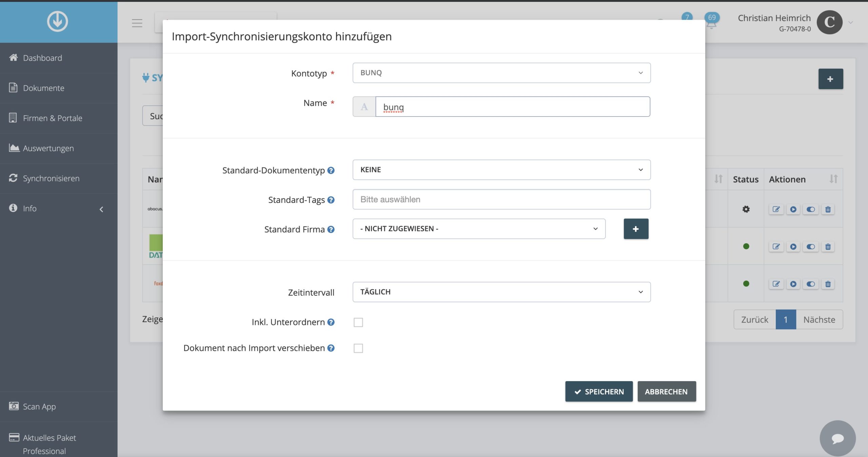
Task: Click the run icon in the foxdox row
Action: click(793, 284)
